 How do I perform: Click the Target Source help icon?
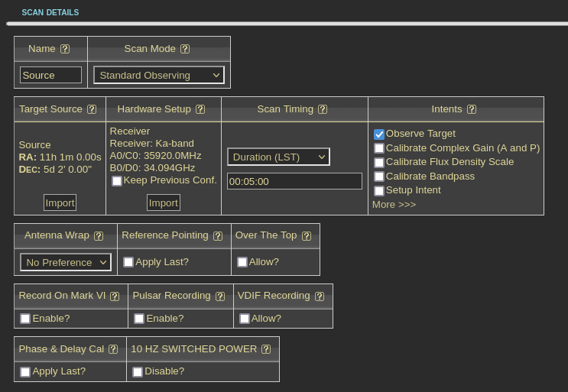pos(92,109)
